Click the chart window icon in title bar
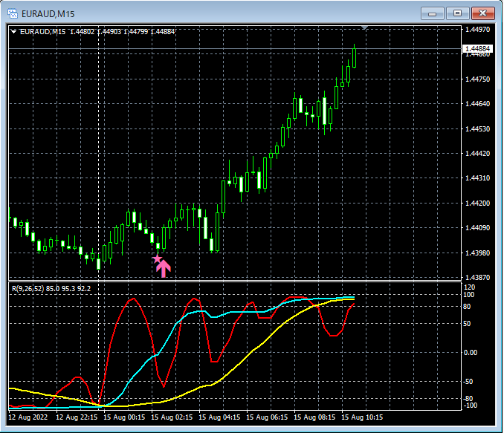 (x=13, y=14)
